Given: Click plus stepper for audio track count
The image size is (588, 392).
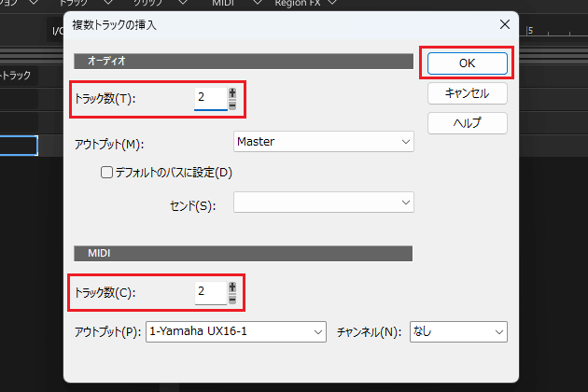Looking at the screenshot, I should (232, 91).
